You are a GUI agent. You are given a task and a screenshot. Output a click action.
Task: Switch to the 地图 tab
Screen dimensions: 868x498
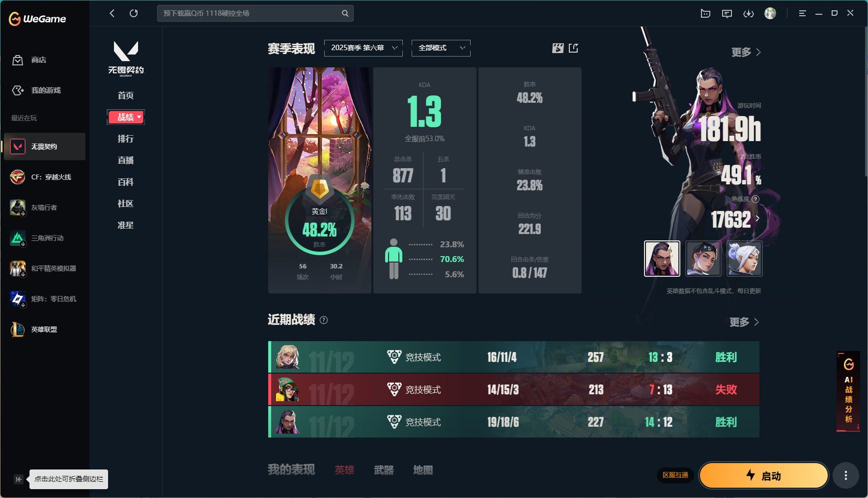(x=422, y=470)
